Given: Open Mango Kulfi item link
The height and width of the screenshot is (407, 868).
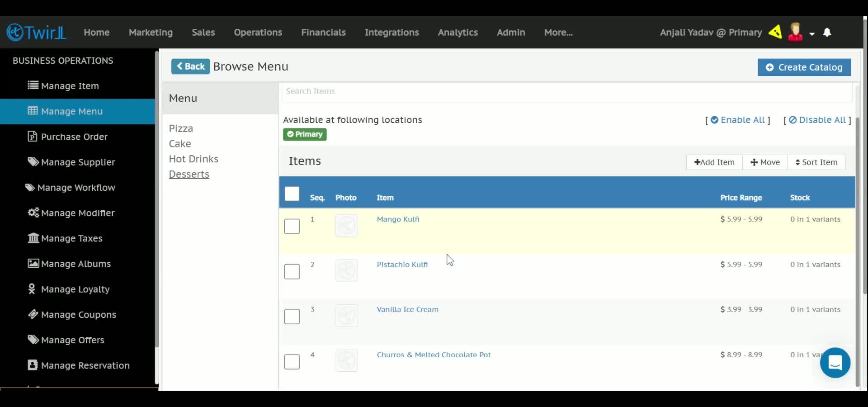Looking at the screenshot, I should 398,219.
